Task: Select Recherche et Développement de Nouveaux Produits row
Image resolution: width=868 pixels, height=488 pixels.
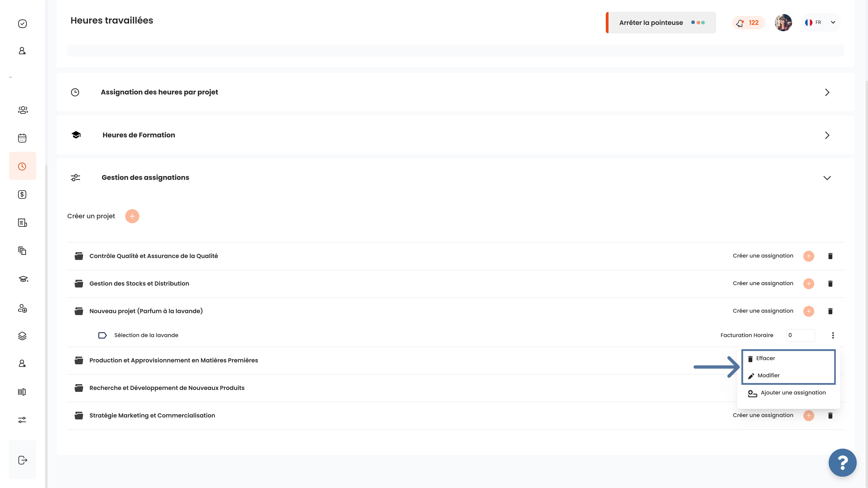Action: (456, 388)
